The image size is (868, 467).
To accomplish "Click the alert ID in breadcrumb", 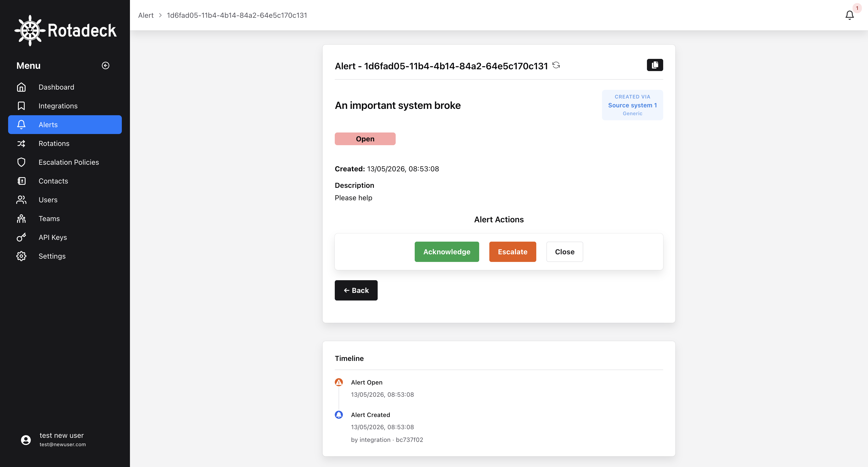I will click(237, 15).
